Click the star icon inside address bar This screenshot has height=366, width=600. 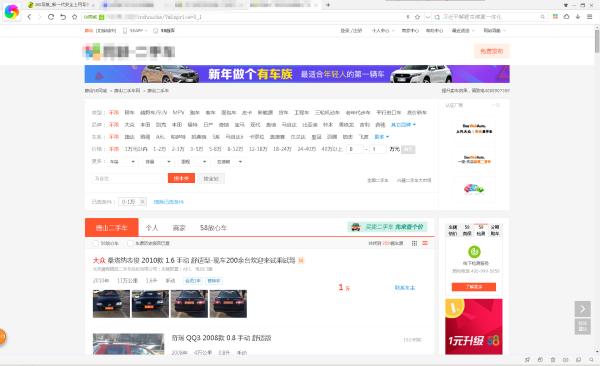(417, 17)
